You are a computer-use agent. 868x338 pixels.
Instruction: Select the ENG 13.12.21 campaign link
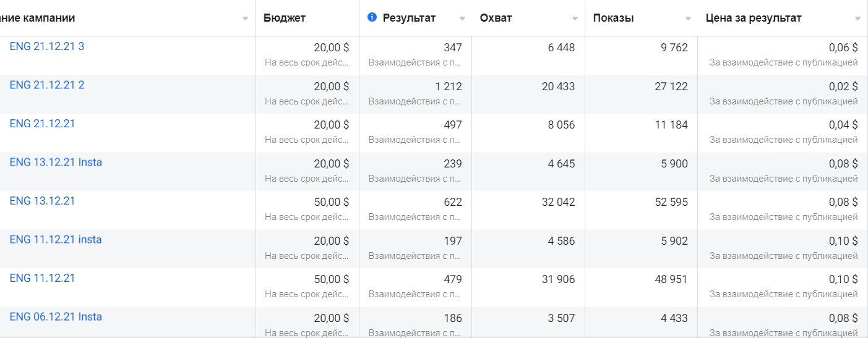[x=42, y=201]
